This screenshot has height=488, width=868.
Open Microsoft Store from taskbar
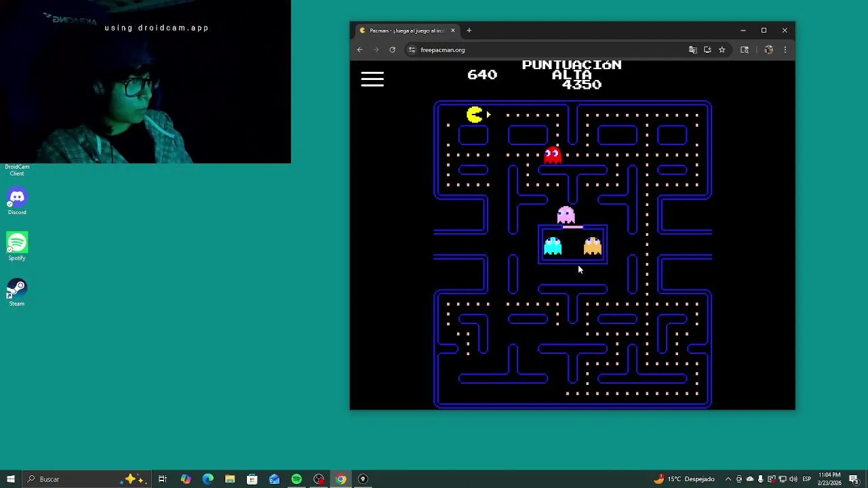tap(252, 479)
